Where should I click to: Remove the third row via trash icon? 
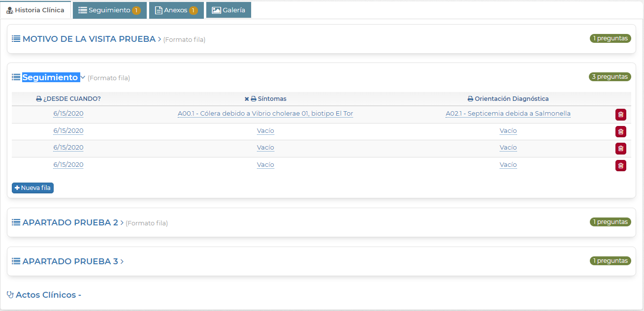[621, 148]
